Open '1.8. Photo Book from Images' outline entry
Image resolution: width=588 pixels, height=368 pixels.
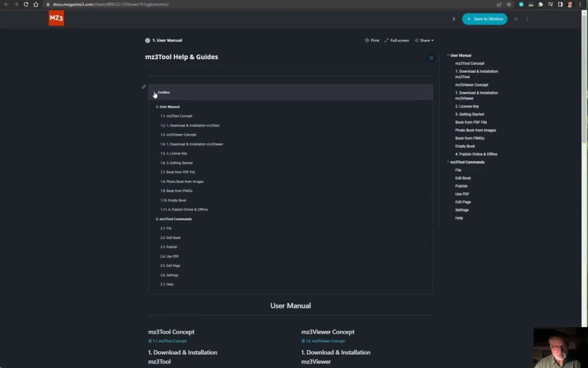(x=182, y=181)
